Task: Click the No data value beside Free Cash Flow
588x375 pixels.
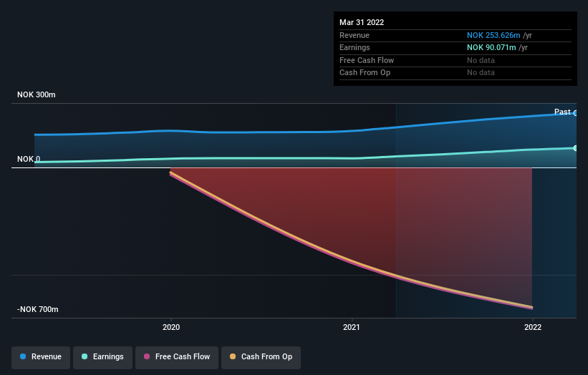Action: click(481, 60)
